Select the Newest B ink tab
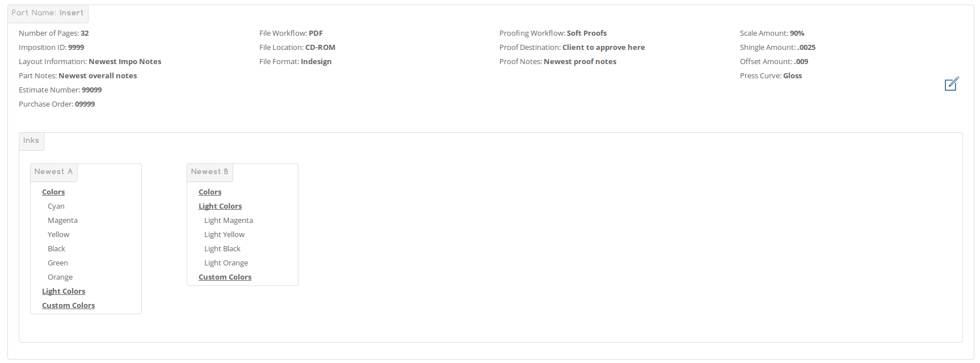 (209, 172)
